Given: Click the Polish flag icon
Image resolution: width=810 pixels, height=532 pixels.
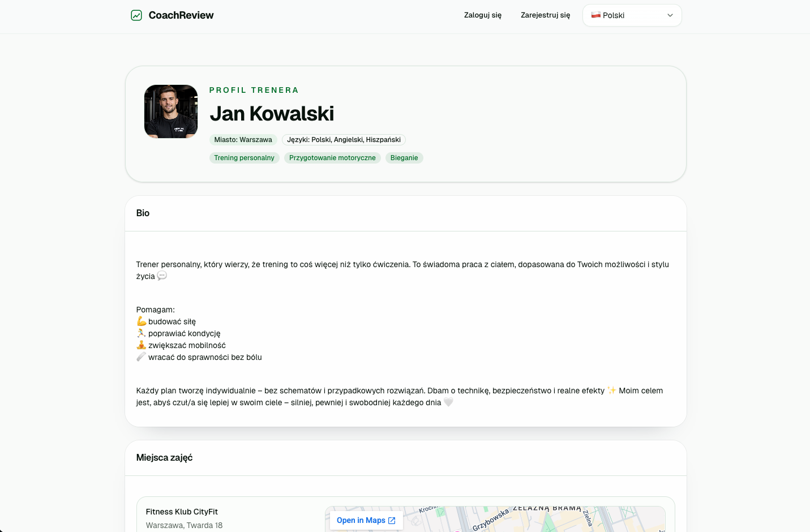Looking at the screenshot, I should [596, 15].
